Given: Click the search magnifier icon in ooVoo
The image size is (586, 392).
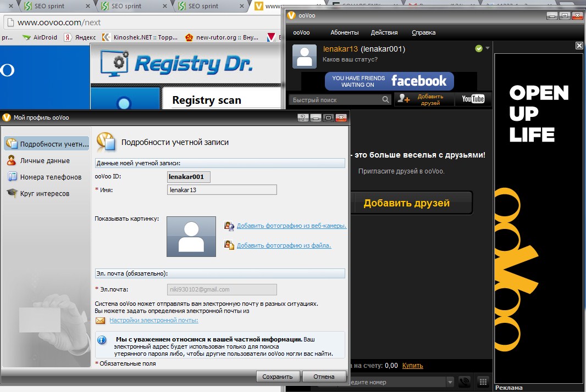Looking at the screenshot, I should tap(386, 99).
